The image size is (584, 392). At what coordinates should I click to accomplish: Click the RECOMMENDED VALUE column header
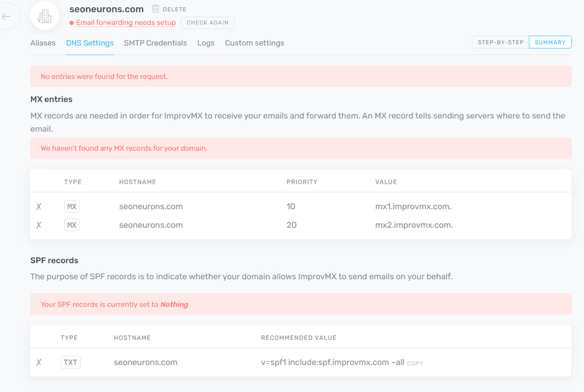click(x=298, y=337)
